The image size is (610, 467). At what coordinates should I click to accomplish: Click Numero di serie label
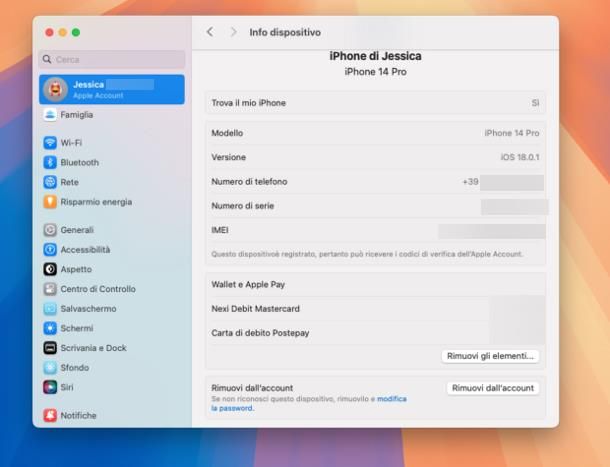click(243, 206)
